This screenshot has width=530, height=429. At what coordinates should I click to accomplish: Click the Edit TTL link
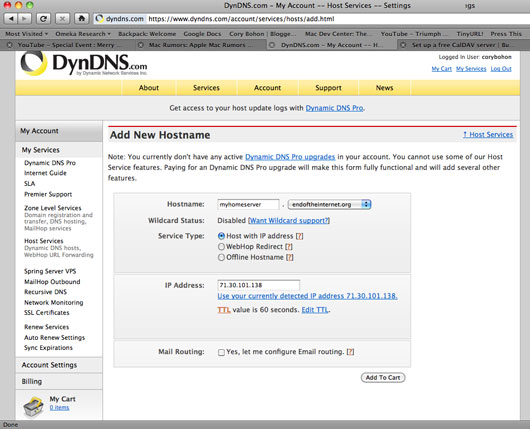315,310
